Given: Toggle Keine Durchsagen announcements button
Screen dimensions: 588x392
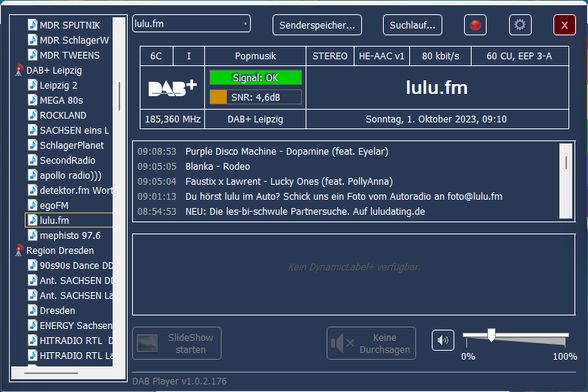Looking at the screenshot, I should pyautogui.click(x=371, y=343).
